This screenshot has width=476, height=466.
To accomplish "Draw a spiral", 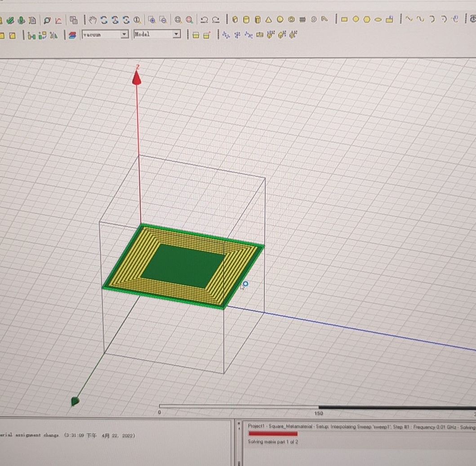I will [x=314, y=20].
